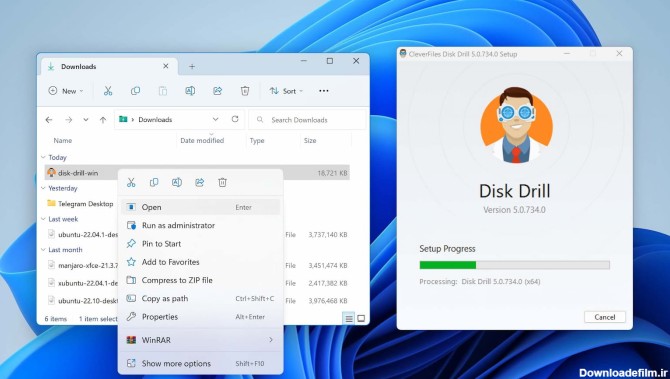Click the Cut icon in Explorer toolbar
Screen dimensions: 670x379
108,91
